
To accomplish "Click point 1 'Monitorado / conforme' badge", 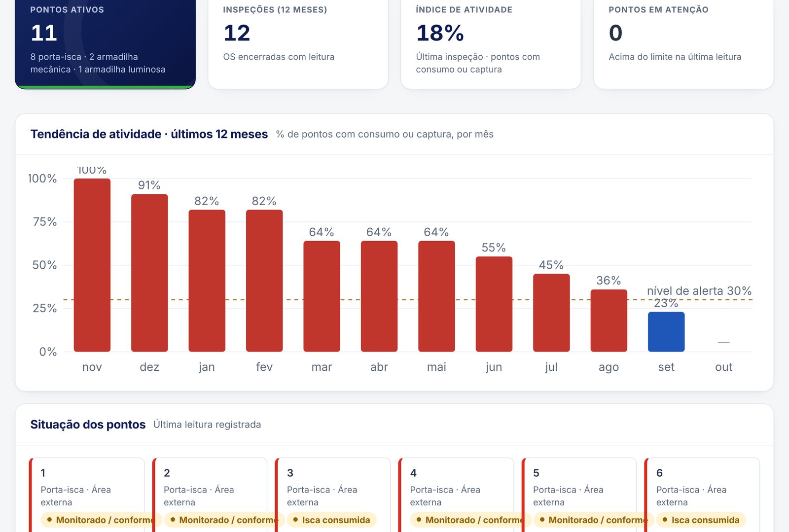I will click(98, 520).
